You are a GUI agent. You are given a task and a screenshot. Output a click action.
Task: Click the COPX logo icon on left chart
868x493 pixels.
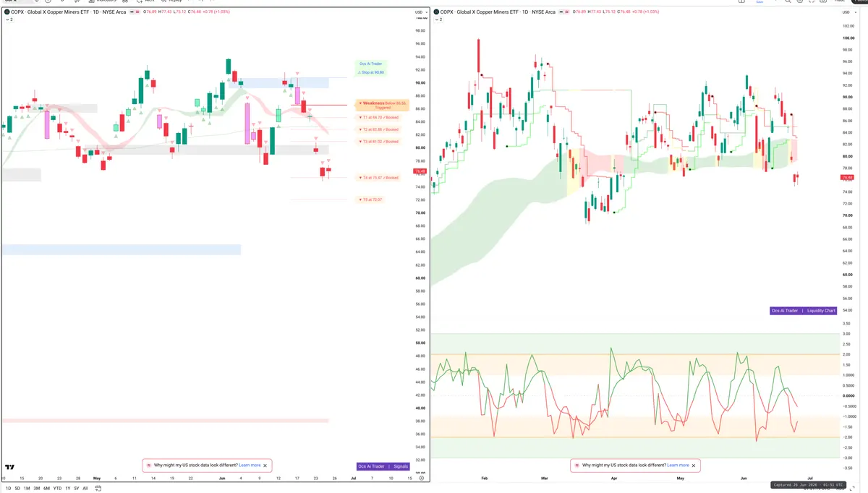click(7, 12)
